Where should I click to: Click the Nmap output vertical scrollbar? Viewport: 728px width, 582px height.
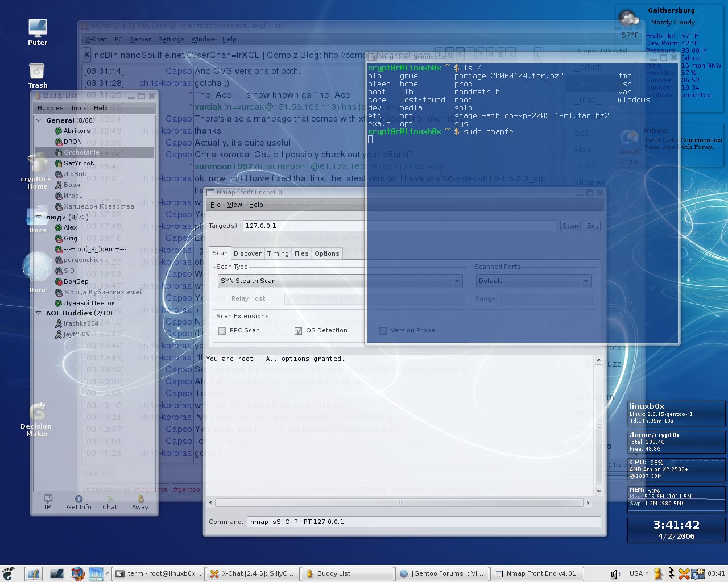click(599, 425)
